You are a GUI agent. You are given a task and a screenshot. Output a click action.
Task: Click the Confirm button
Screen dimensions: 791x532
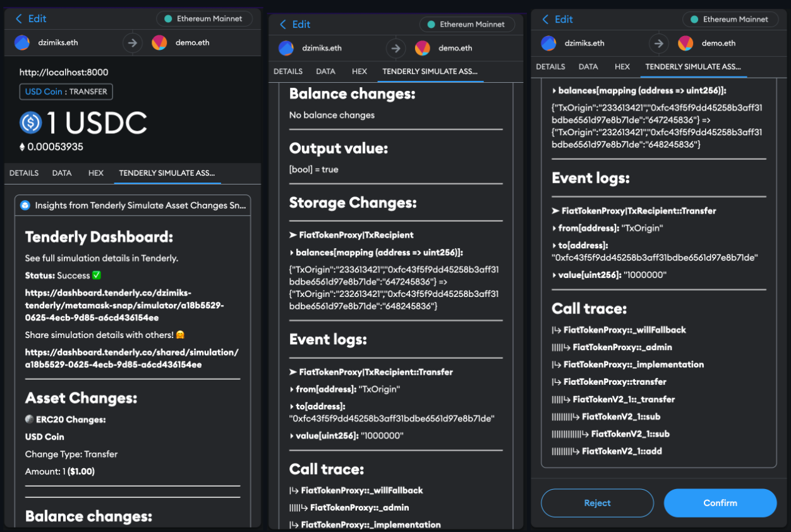720,503
